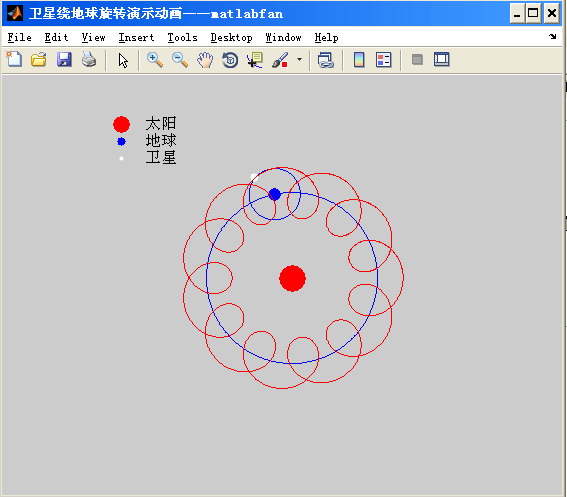The height and width of the screenshot is (497, 567).
Task: Insert a colorbar using the toolbar icon
Action: [x=359, y=60]
